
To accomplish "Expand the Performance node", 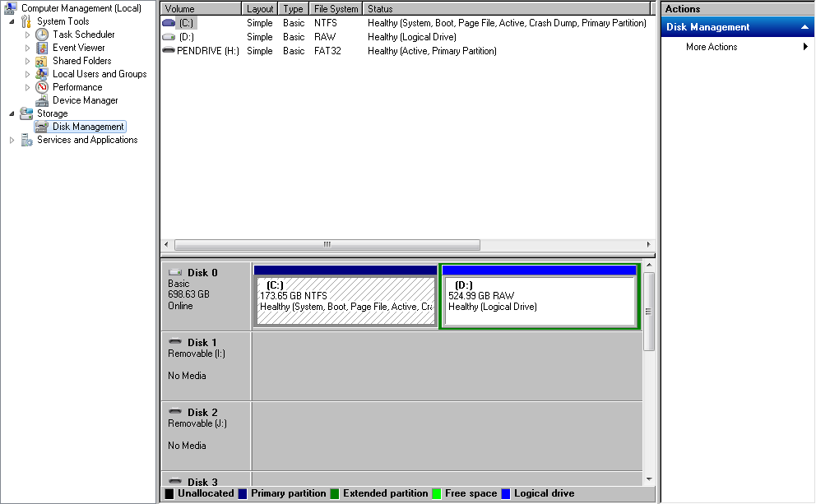I will (28, 87).
